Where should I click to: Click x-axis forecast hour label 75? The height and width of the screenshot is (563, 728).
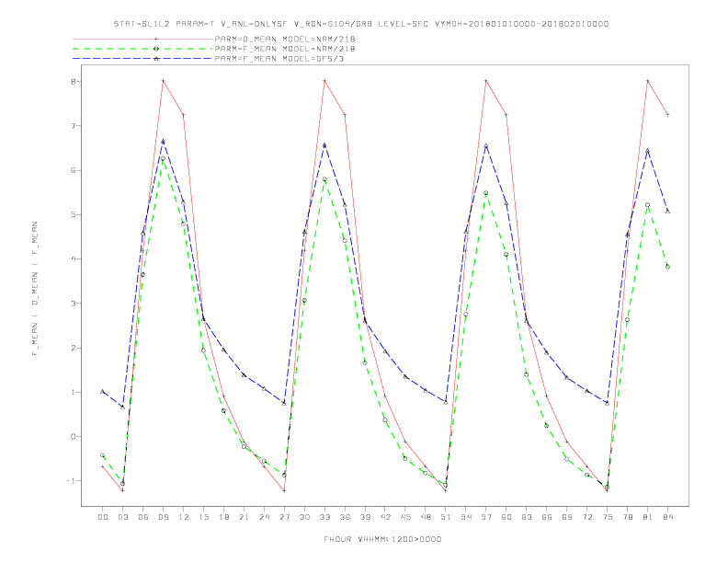pyautogui.click(x=608, y=517)
